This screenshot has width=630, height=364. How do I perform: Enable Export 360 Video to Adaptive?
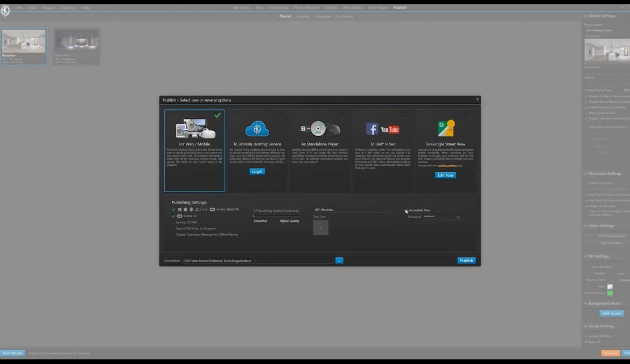coord(173,228)
